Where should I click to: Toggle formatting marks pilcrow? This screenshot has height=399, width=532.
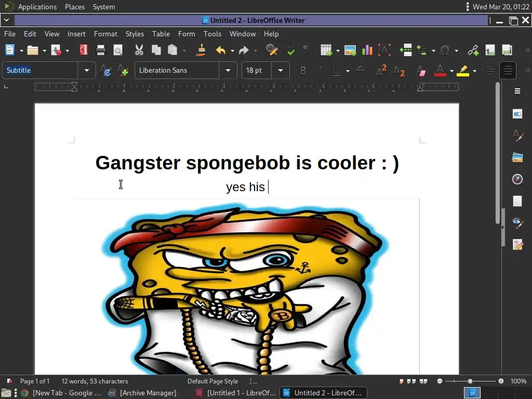point(306,50)
